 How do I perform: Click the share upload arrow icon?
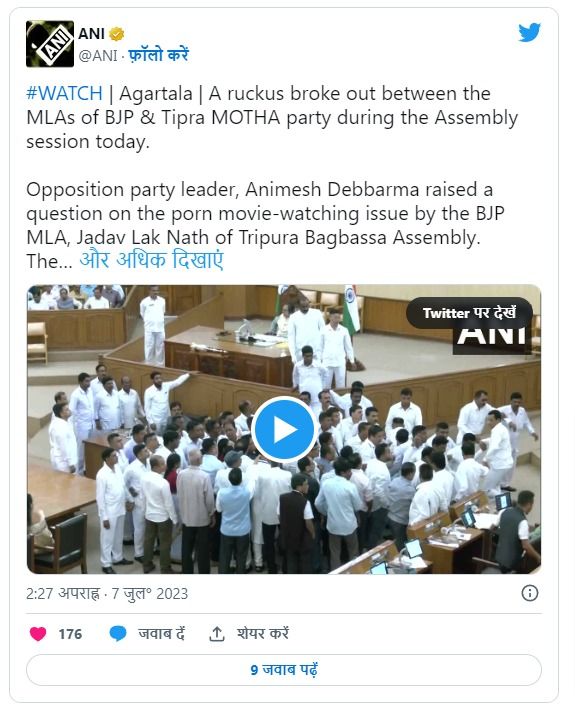[x=217, y=633]
